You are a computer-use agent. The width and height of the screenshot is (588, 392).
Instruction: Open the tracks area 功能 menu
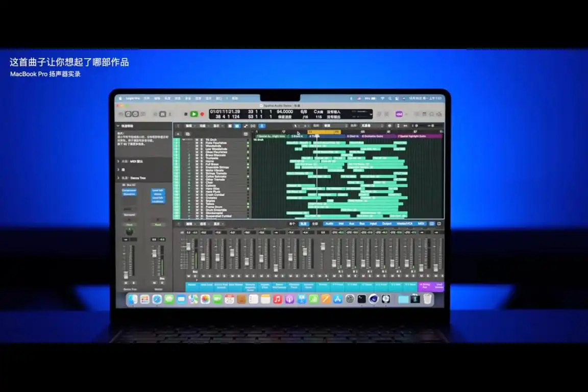(204, 126)
